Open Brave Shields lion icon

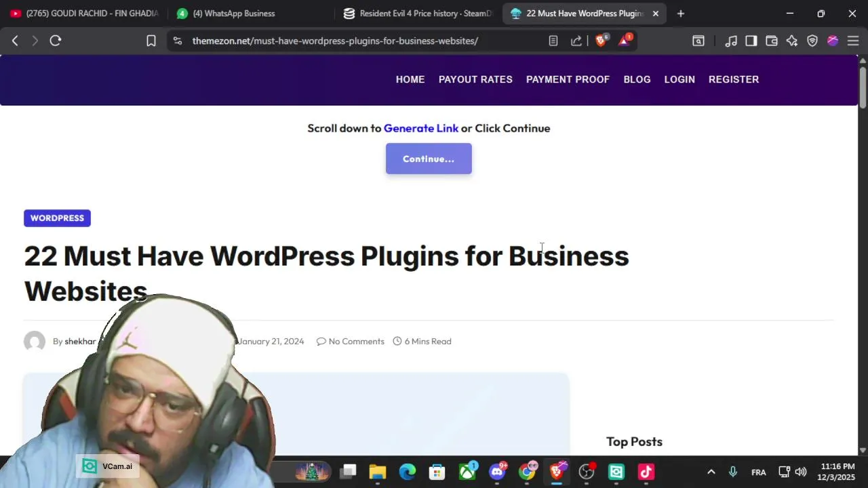pyautogui.click(x=600, y=41)
